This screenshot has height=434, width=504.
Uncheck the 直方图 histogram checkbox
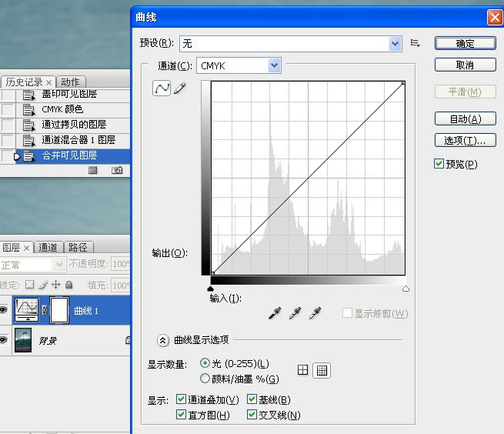[x=182, y=415]
